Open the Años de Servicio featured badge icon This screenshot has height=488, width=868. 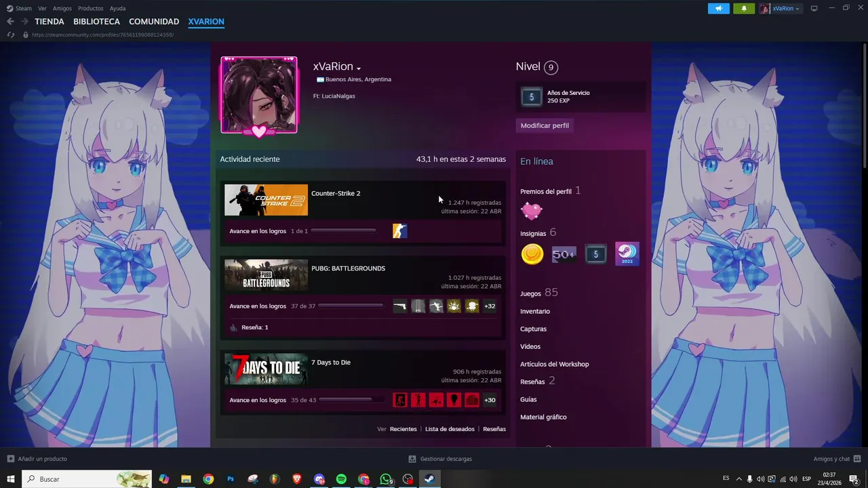point(532,97)
